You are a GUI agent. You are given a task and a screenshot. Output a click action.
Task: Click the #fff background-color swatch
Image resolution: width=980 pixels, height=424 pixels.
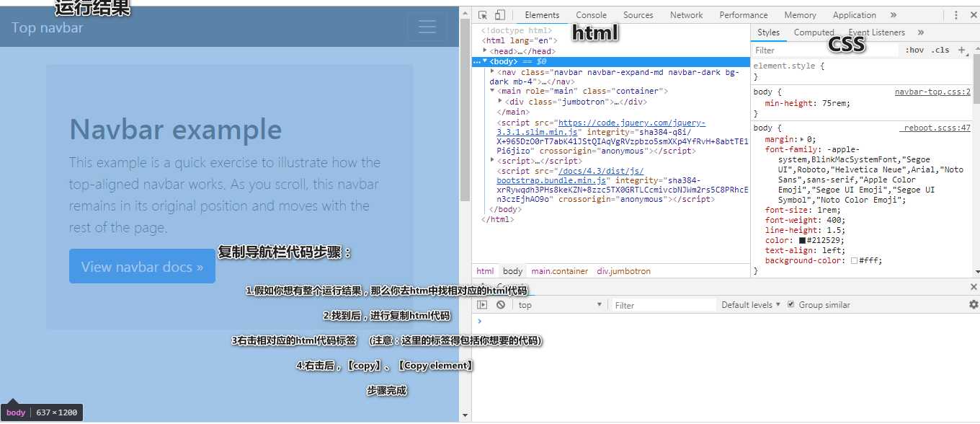(854, 261)
